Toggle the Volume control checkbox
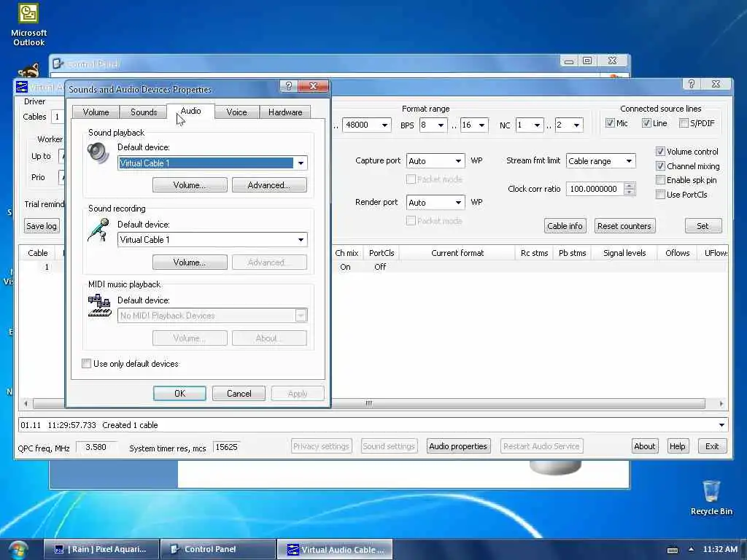This screenshot has height=560, width=747. point(660,152)
